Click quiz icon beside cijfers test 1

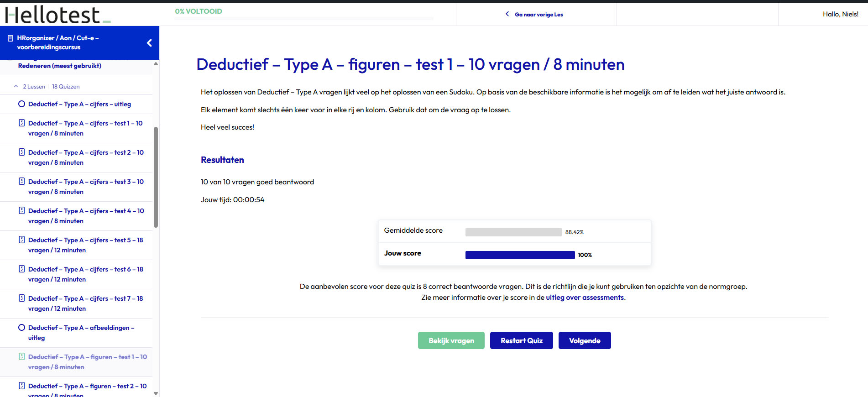[x=21, y=123]
